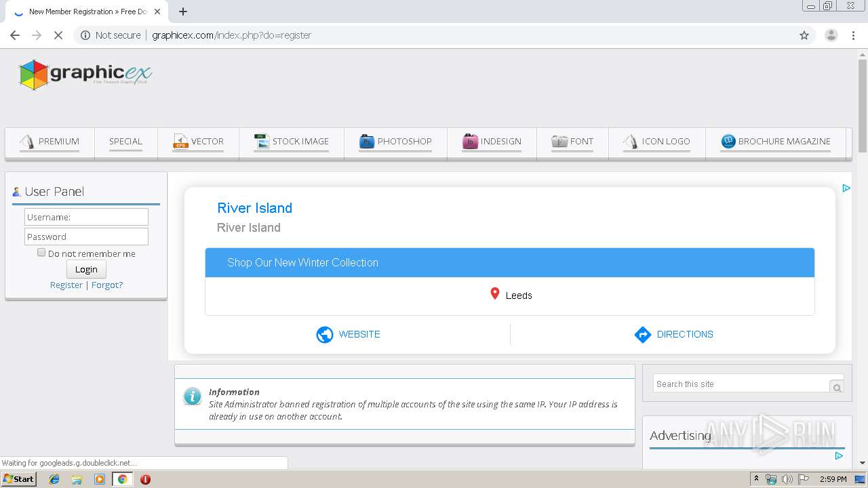Viewport: 868px width, 488px height.
Task: Click the Action Center flag icon
Action: click(804, 479)
